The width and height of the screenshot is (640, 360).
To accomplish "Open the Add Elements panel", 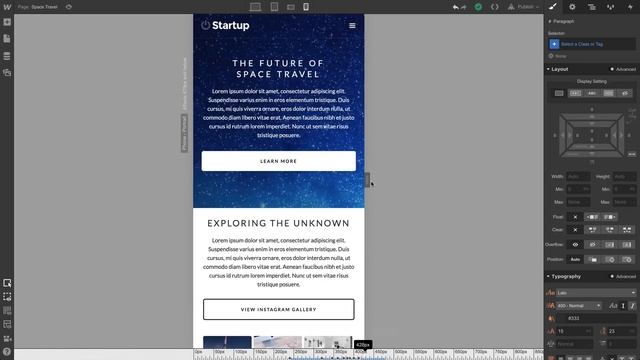I will point(7,22).
